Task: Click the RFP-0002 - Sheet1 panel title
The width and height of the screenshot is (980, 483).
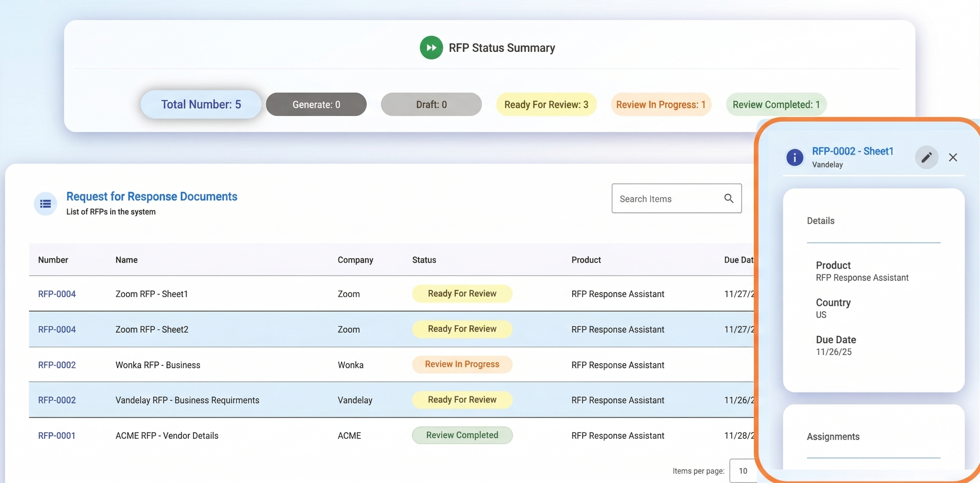Action: (853, 151)
